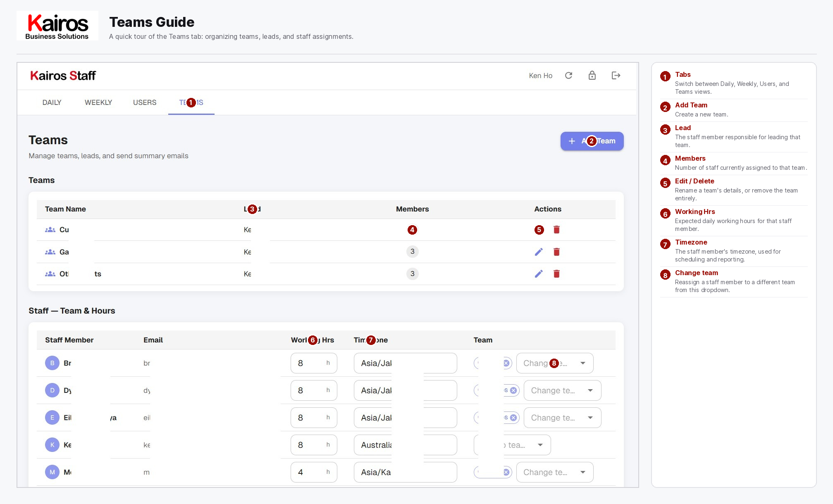Click the Edit / Delete legend entry

(x=734, y=190)
